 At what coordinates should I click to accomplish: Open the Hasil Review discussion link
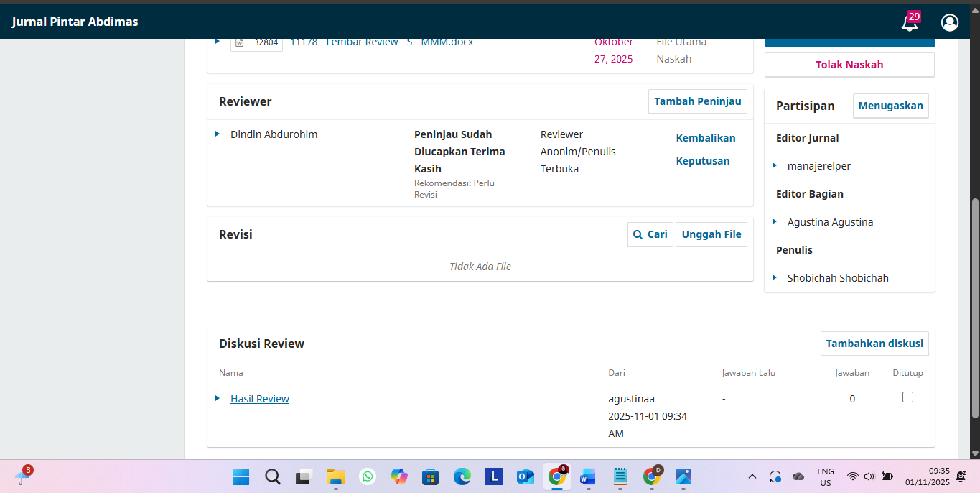pos(259,399)
